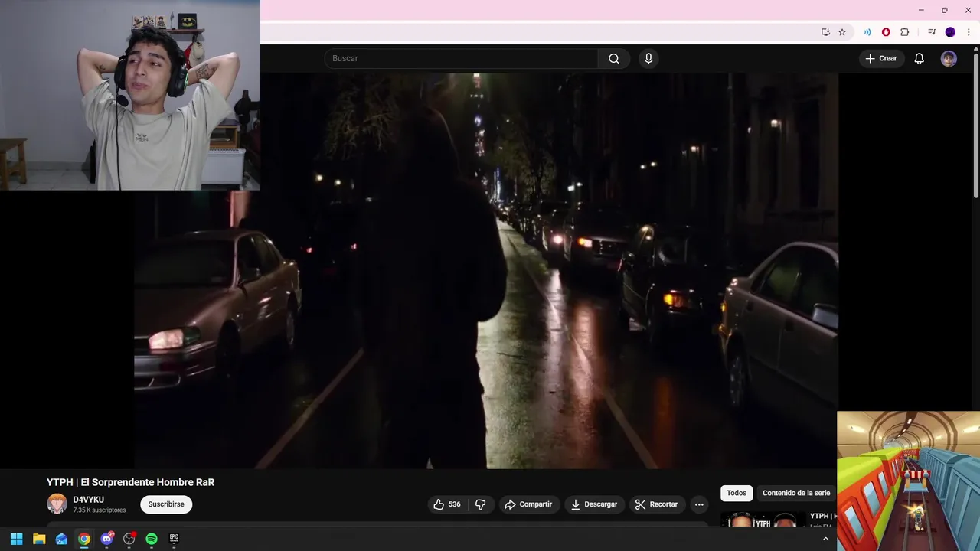Select the Contenido de la serie chip
Image resolution: width=980 pixels, height=551 pixels.
click(x=796, y=493)
